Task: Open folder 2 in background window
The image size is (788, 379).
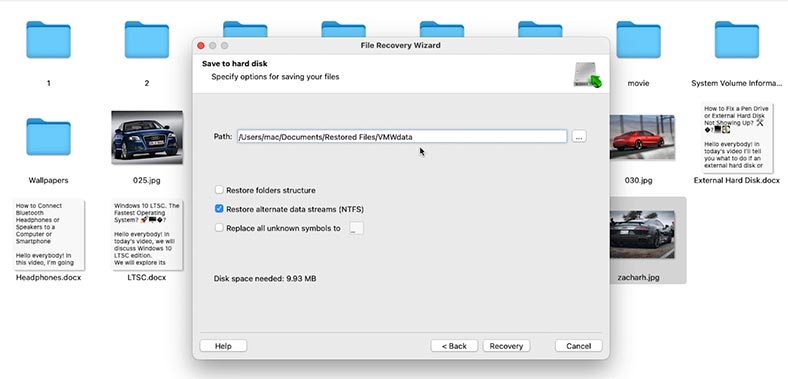Action: tap(147, 40)
